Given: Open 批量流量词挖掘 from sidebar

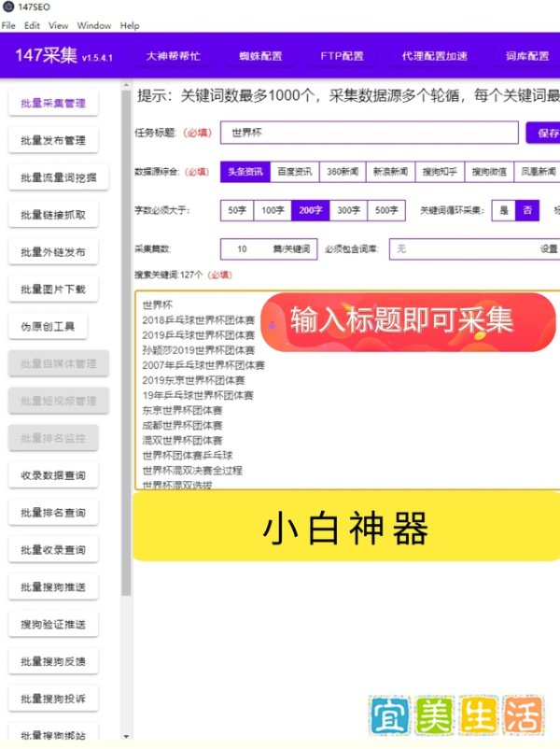Looking at the screenshot, I should 58,177.
